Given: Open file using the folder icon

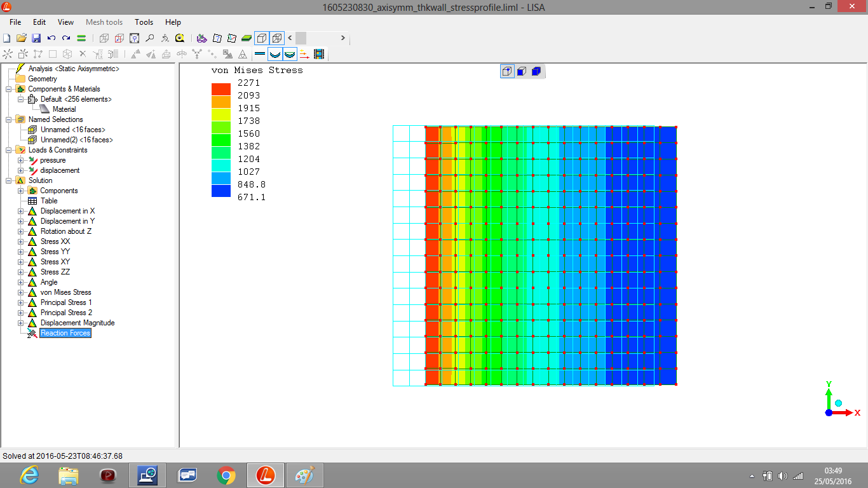Looking at the screenshot, I should pyautogui.click(x=22, y=38).
